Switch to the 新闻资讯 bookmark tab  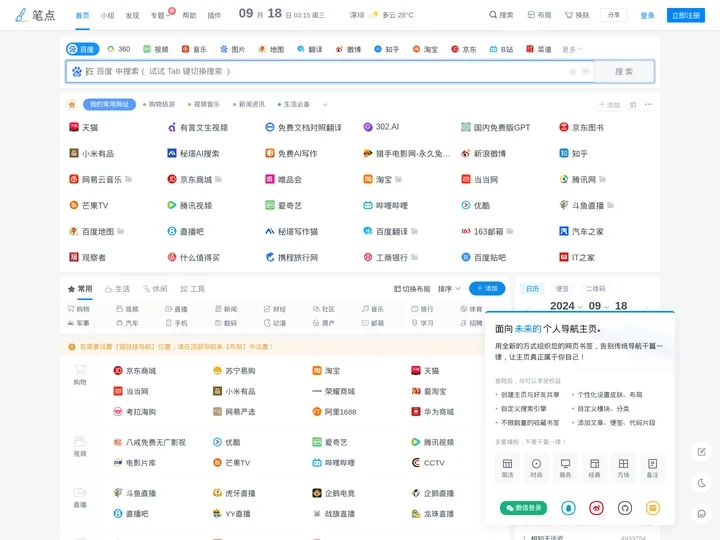coord(249,104)
